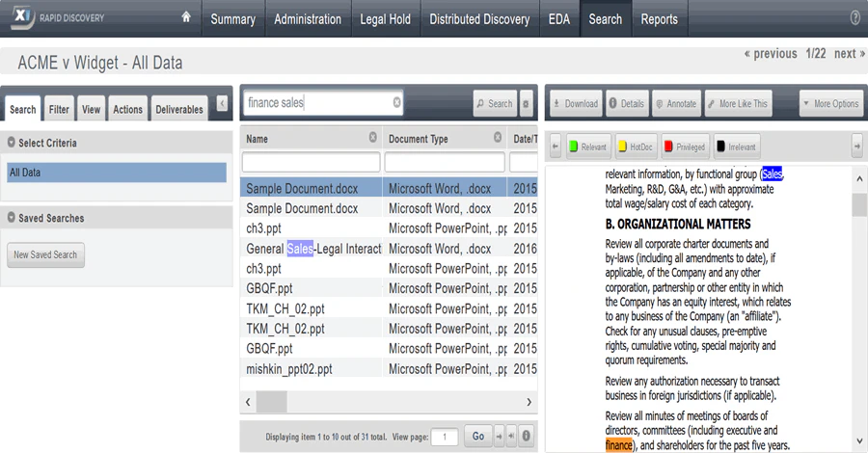Viewport: 868px width, 453px height.
Task: Open help with the question mark icon
Action: click(854, 17)
